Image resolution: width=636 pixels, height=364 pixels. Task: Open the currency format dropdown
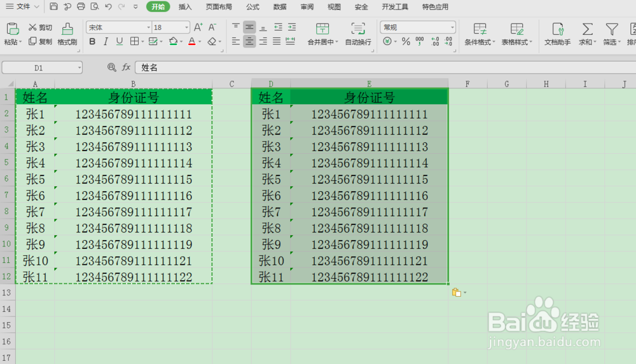click(396, 41)
